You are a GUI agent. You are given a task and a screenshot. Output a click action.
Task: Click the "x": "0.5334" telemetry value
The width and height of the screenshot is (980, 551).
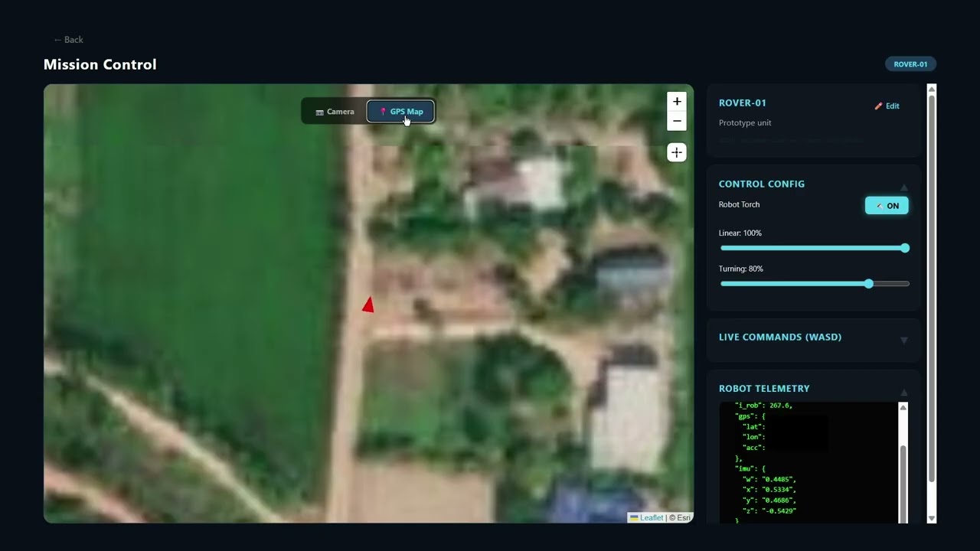pos(769,490)
